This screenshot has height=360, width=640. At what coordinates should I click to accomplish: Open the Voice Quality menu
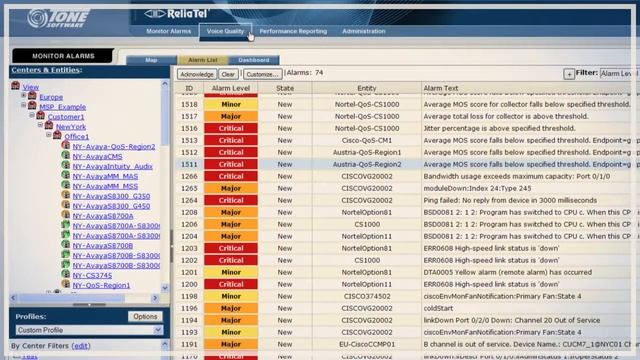pos(225,31)
